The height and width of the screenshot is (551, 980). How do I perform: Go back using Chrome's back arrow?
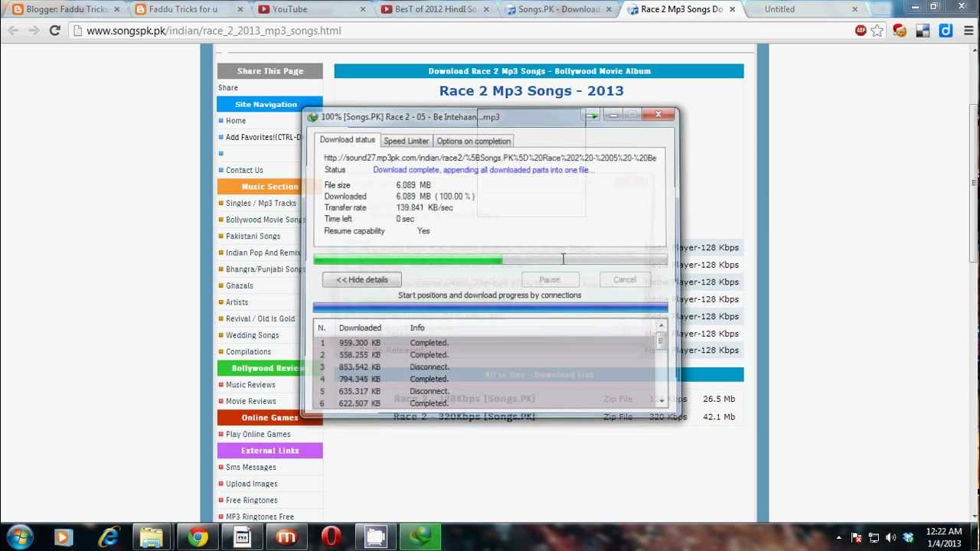coord(13,31)
